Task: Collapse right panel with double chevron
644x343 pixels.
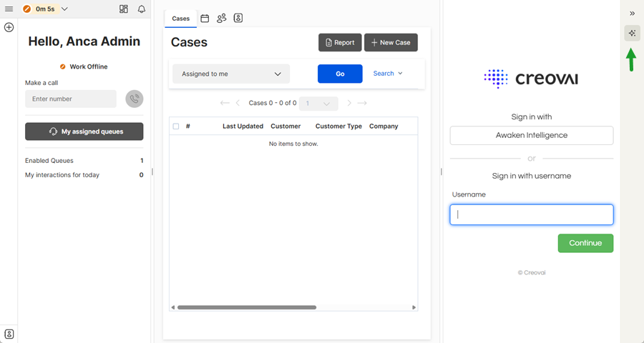Action: (x=632, y=14)
